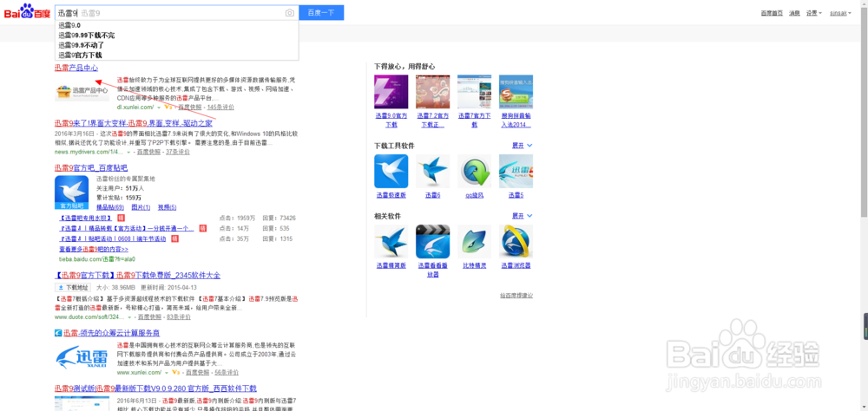The height and width of the screenshot is (411, 868).
Task: Click dropdown arrow beside news.mydrivers.com
Action: [x=128, y=152]
